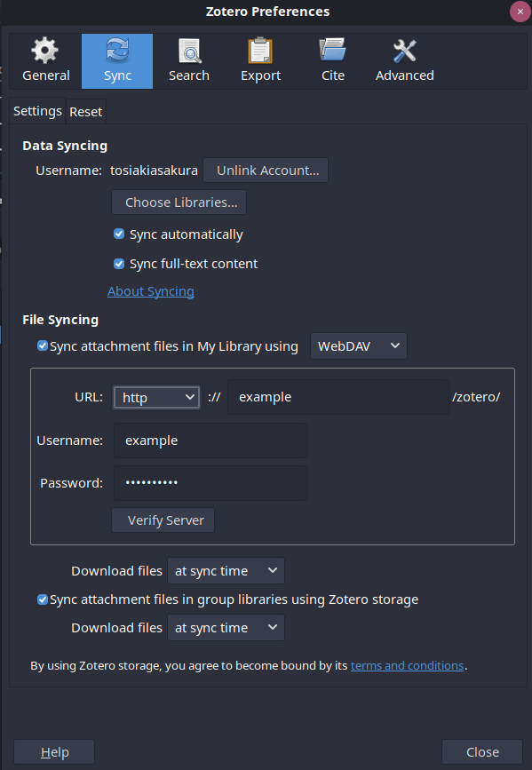The height and width of the screenshot is (770, 532).
Task: Click the WebDAV URL input field
Action: [338, 397]
